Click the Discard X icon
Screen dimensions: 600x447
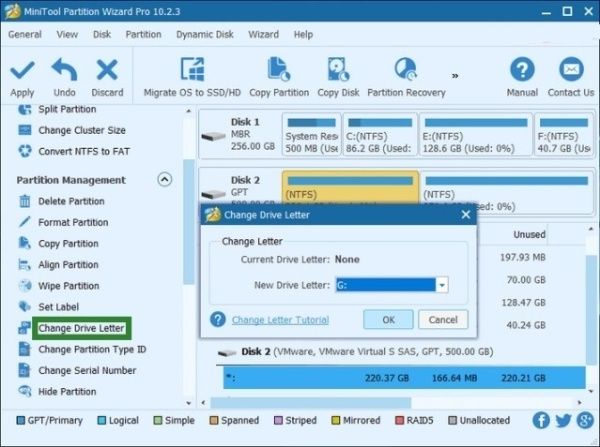pyautogui.click(x=107, y=70)
